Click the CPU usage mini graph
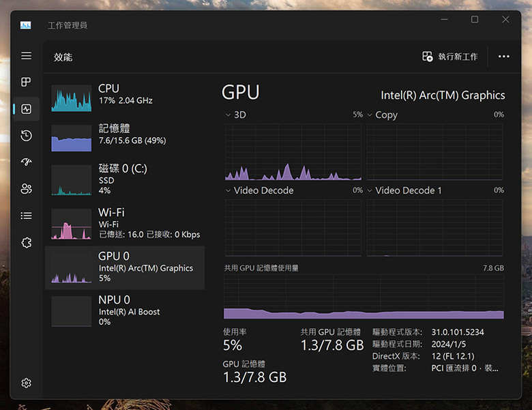The image size is (532, 410). (71, 98)
